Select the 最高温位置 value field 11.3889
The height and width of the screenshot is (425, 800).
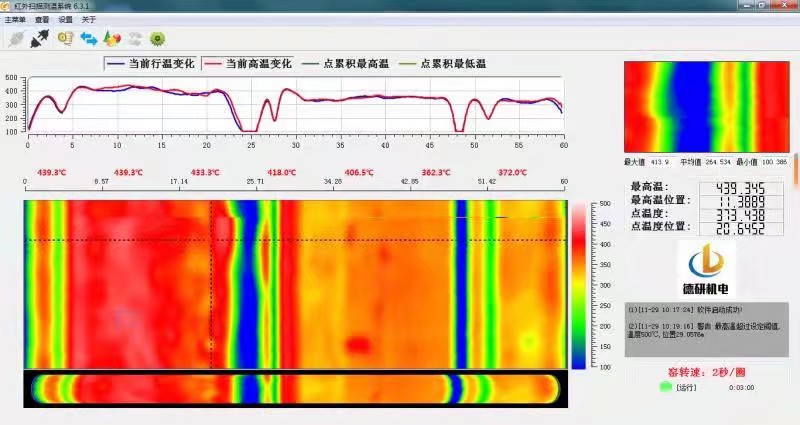point(741,202)
